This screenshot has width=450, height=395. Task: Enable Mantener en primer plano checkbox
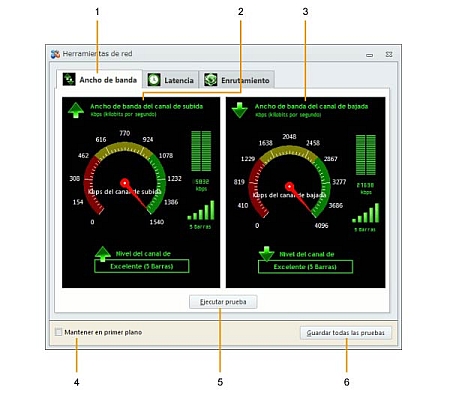[58, 332]
